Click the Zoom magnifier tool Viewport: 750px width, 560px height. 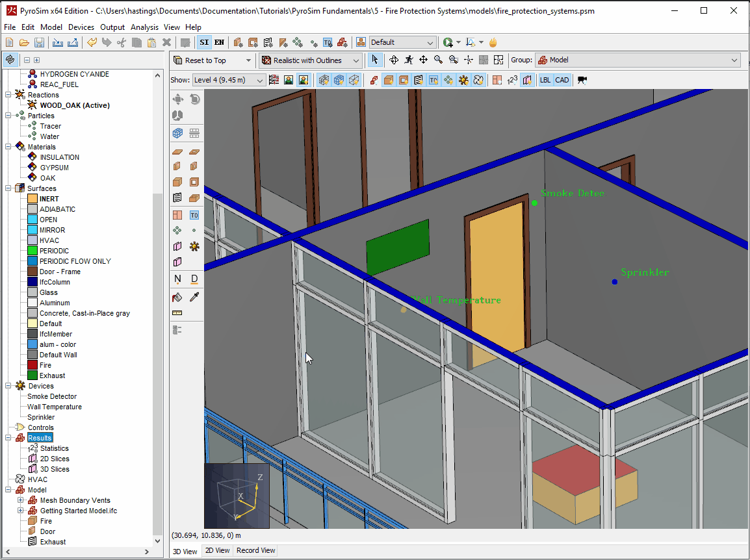pyautogui.click(x=438, y=60)
